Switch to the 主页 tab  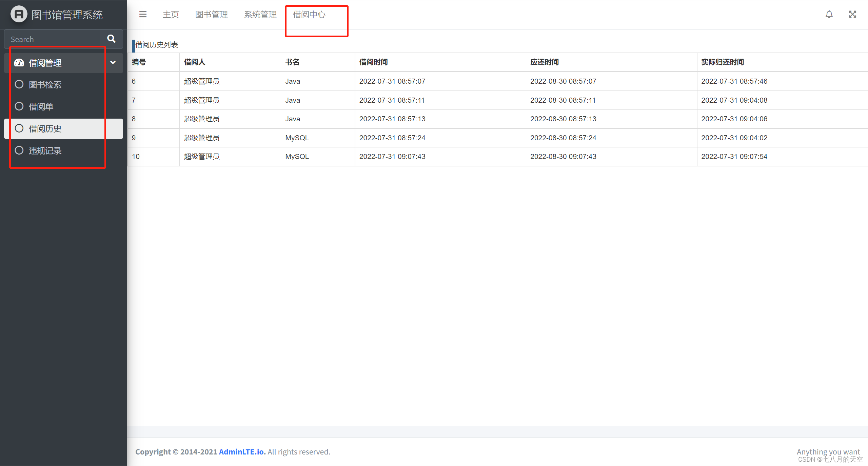coord(171,15)
